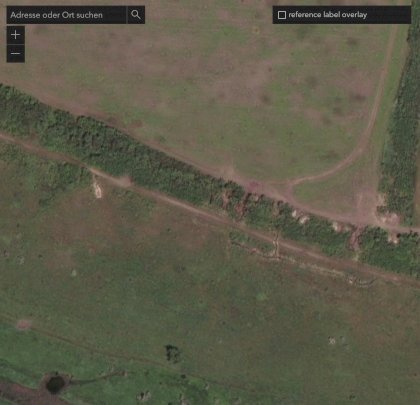Enable the reference label overlay checkbox
This screenshot has height=405, width=420.
click(282, 15)
